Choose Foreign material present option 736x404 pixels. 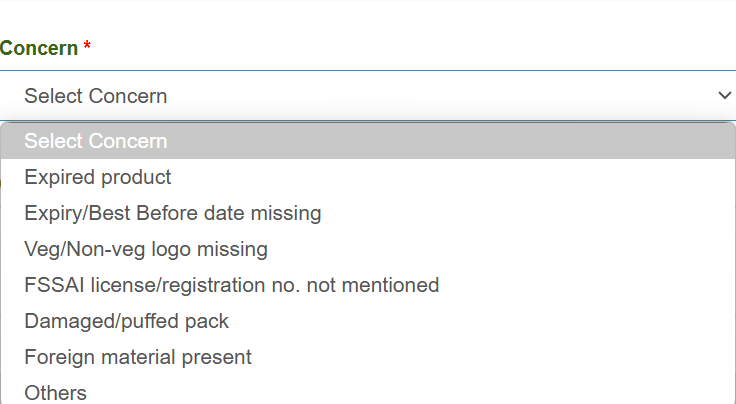138,357
